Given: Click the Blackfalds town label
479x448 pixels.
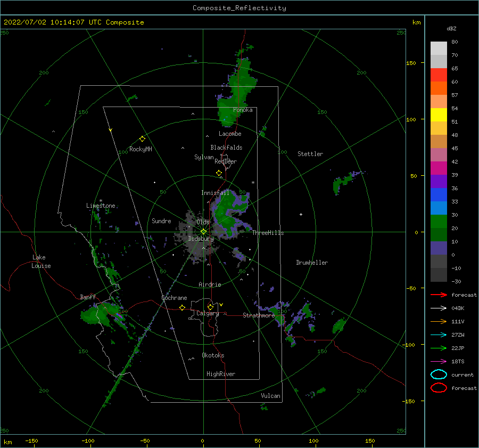Looking at the screenshot, I should coord(226,148).
